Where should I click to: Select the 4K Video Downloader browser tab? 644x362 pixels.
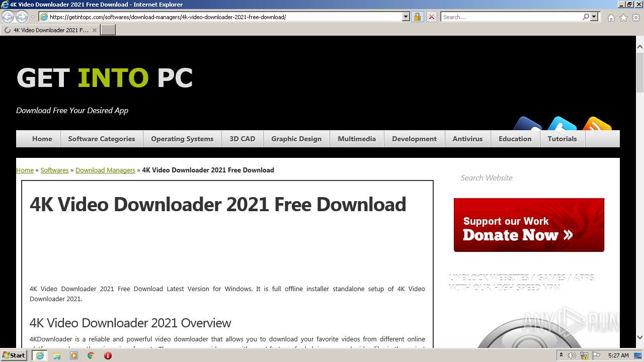pos(50,30)
